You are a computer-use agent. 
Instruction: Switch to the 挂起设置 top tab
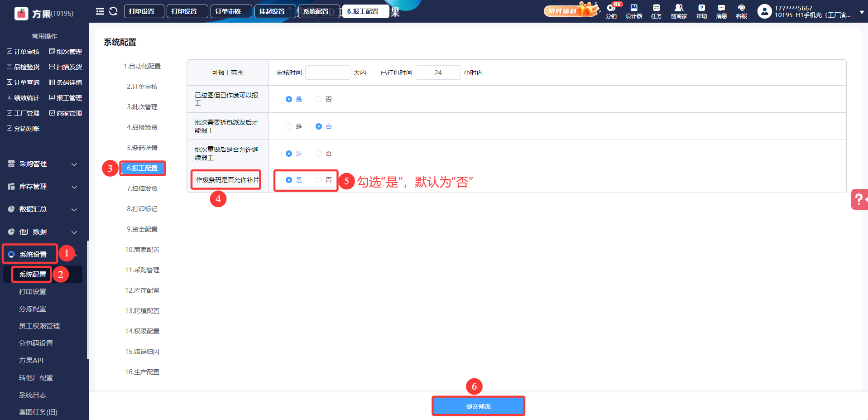(275, 11)
